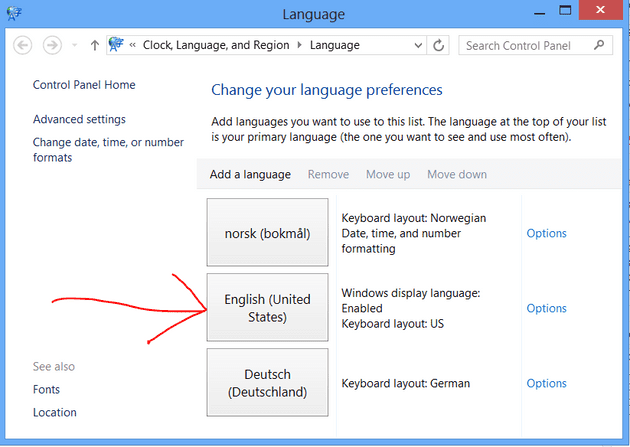Click Move up in the language toolbar

388,174
